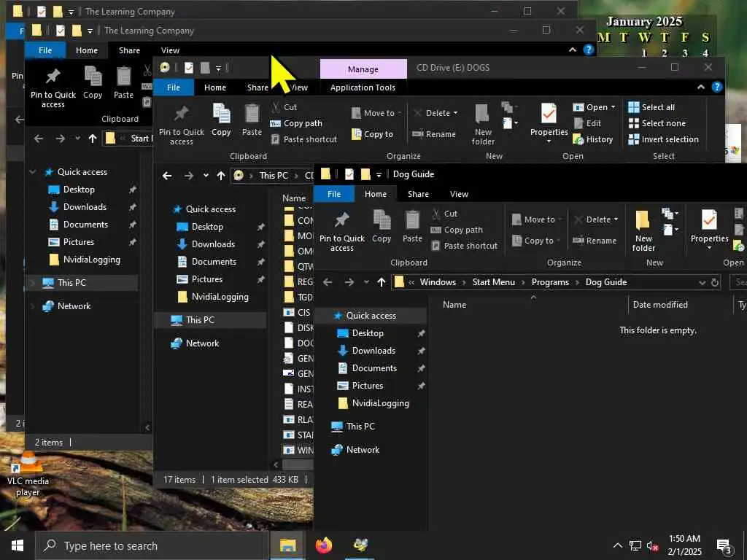
Task: Click Properties icon in CD Drive window
Action: 549,114
